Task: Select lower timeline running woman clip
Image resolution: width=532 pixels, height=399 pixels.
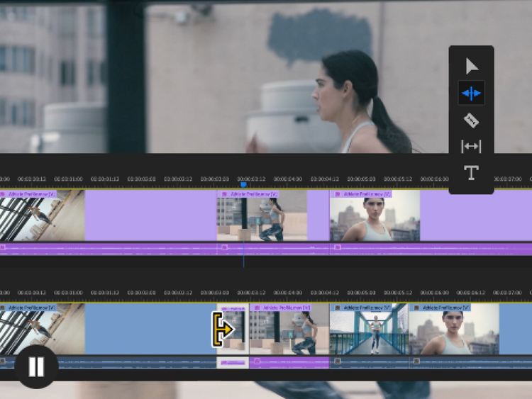Action: pos(289,329)
